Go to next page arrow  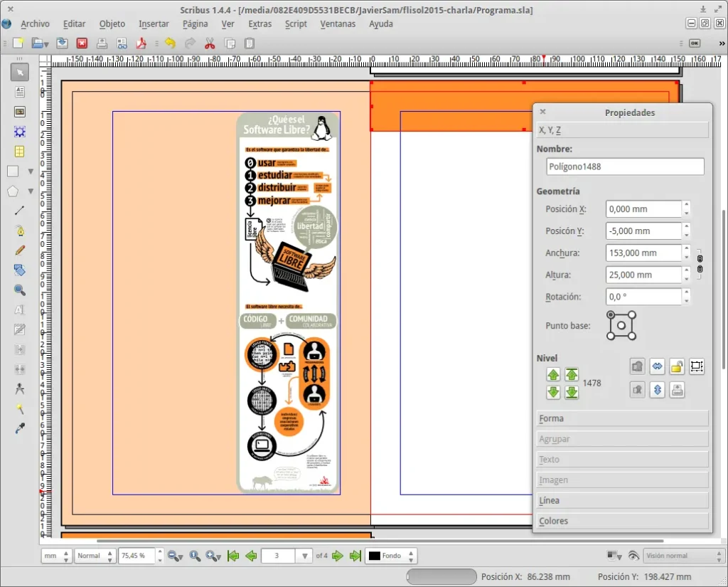pyautogui.click(x=338, y=556)
